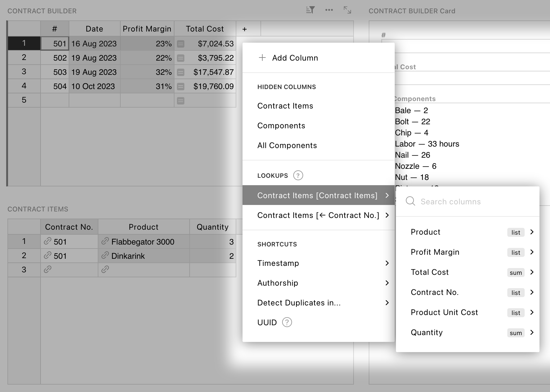Click the + header button to add a column
This screenshot has width=550, height=392.
[x=244, y=29]
